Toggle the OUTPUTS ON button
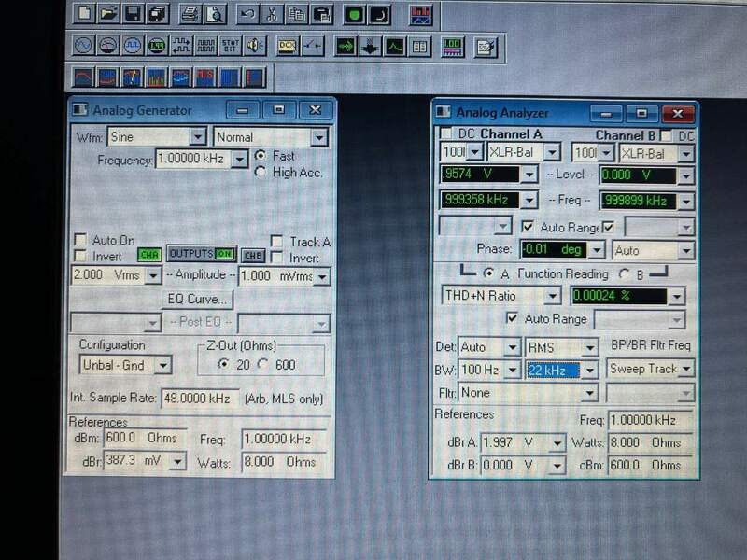Screen dimensions: 747x560 (x=201, y=255)
